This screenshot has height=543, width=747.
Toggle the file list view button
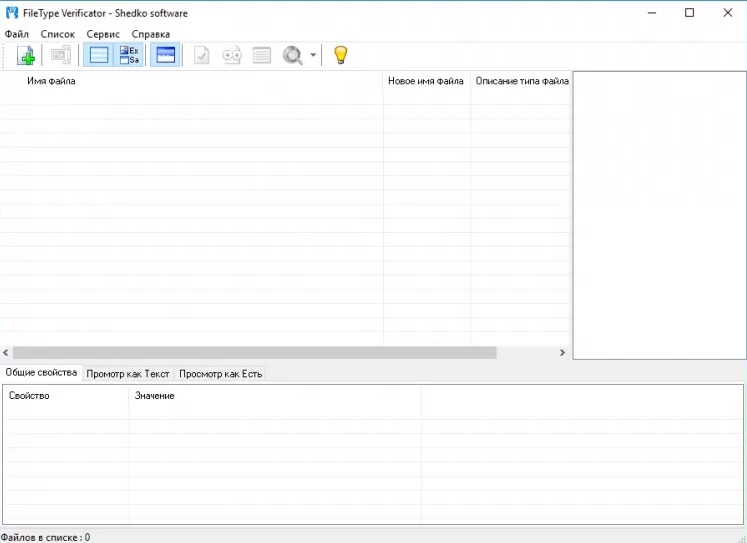[99, 56]
